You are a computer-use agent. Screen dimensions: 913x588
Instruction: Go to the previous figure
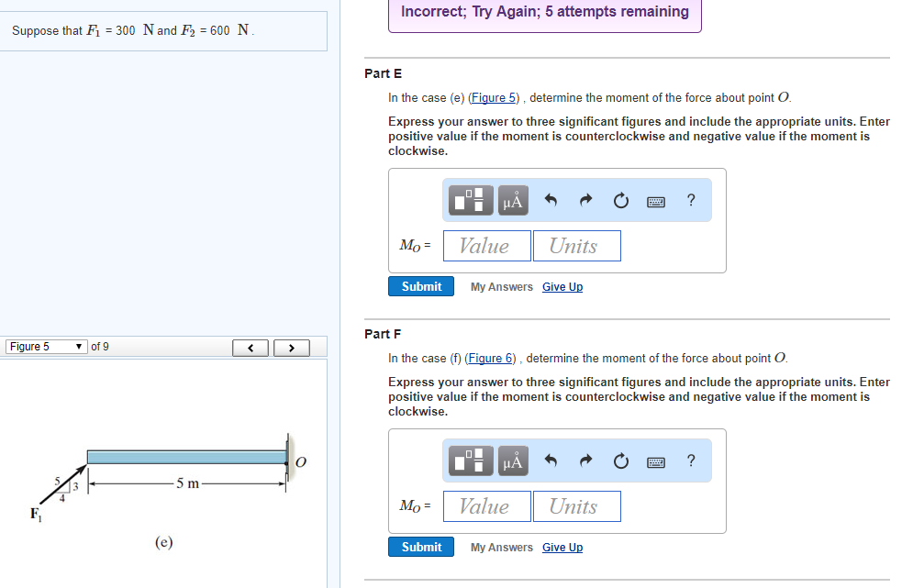tap(250, 346)
